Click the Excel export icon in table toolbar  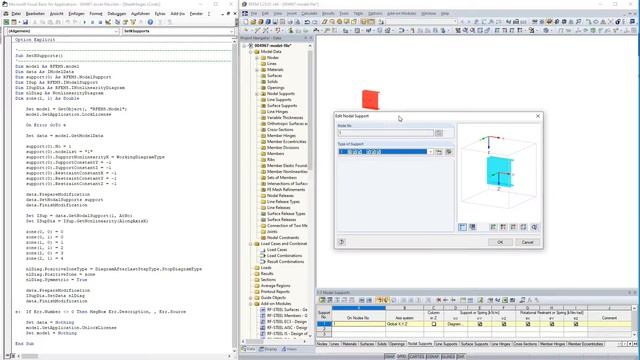tap(505, 300)
